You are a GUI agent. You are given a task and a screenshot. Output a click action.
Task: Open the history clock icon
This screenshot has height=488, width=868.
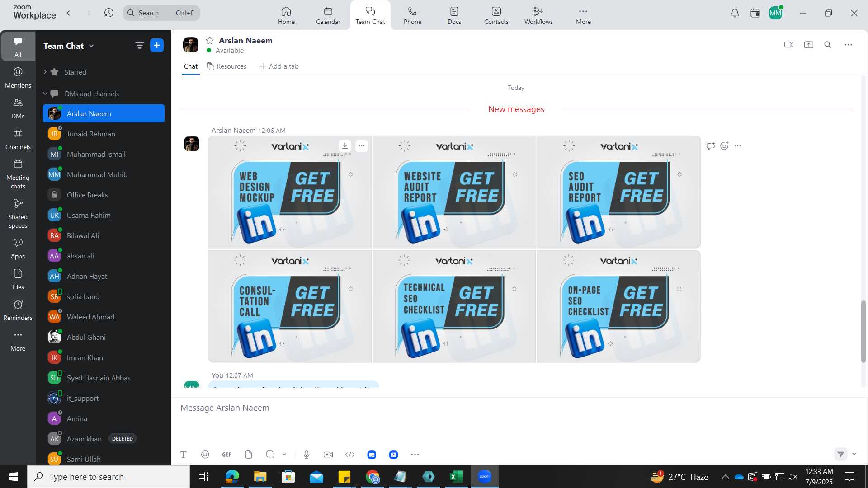(x=108, y=13)
